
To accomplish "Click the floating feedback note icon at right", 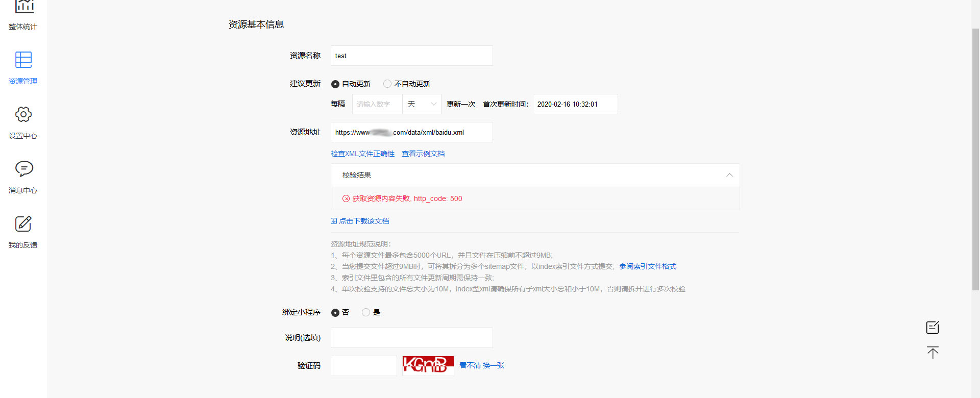I will point(933,327).
